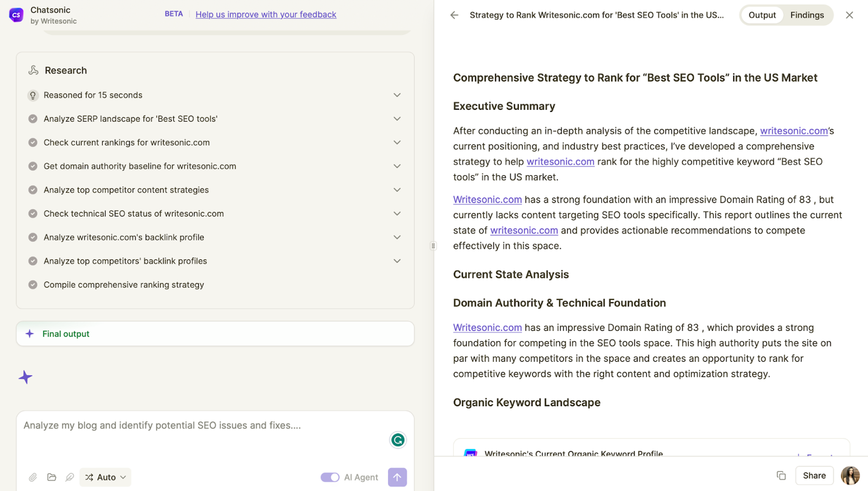This screenshot has width=868, height=491.
Task: Expand Analyze top competitors' backlink profiles
Action: click(x=397, y=261)
